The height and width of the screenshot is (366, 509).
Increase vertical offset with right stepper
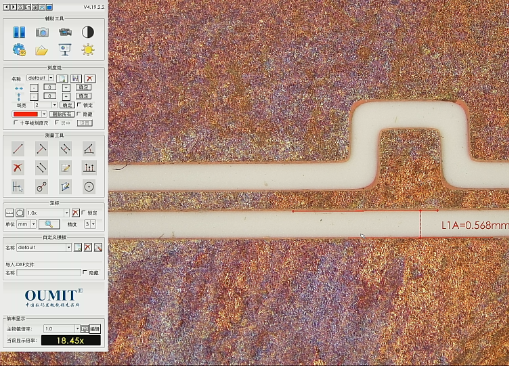(x=66, y=96)
